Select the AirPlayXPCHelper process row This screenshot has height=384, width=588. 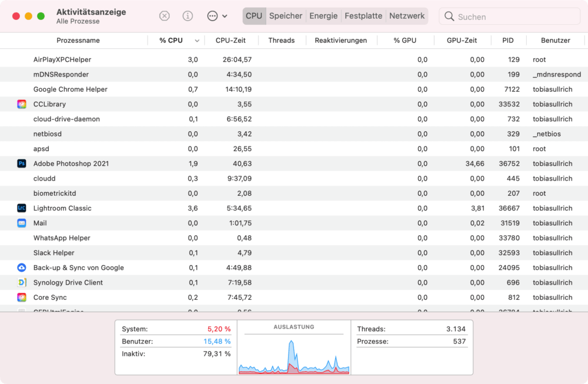point(294,59)
